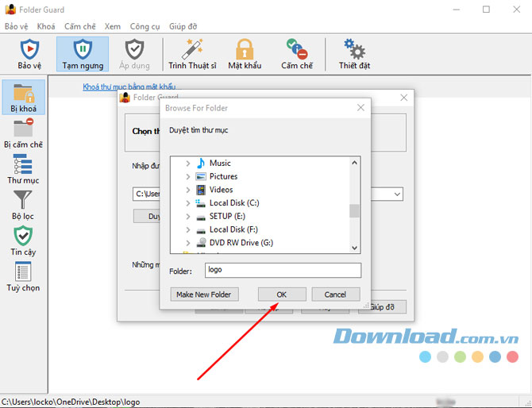Click the Folder name input field
This screenshot has width=532, height=408.
pos(283,271)
